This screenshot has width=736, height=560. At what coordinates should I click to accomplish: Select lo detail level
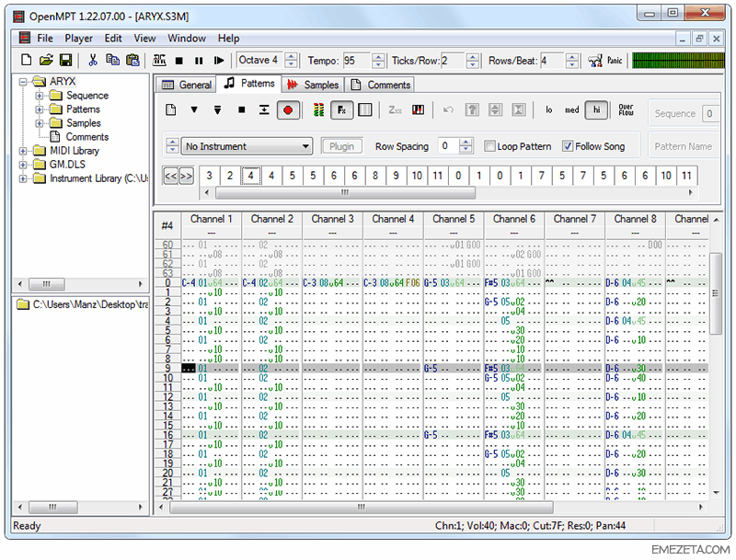[548, 109]
